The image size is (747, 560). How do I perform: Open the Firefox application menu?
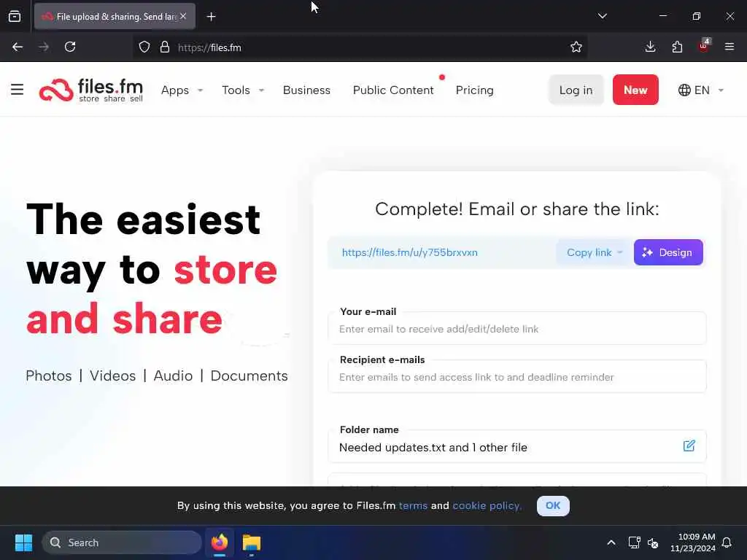pos(729,47)
